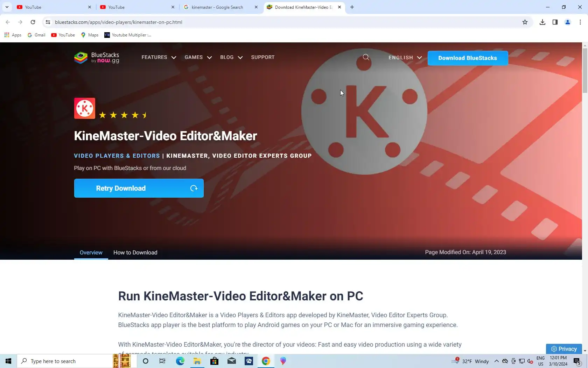Viewport: 588px width, 368px height.
Task: Toggle Chrome side panel icon
Action: 555,22
